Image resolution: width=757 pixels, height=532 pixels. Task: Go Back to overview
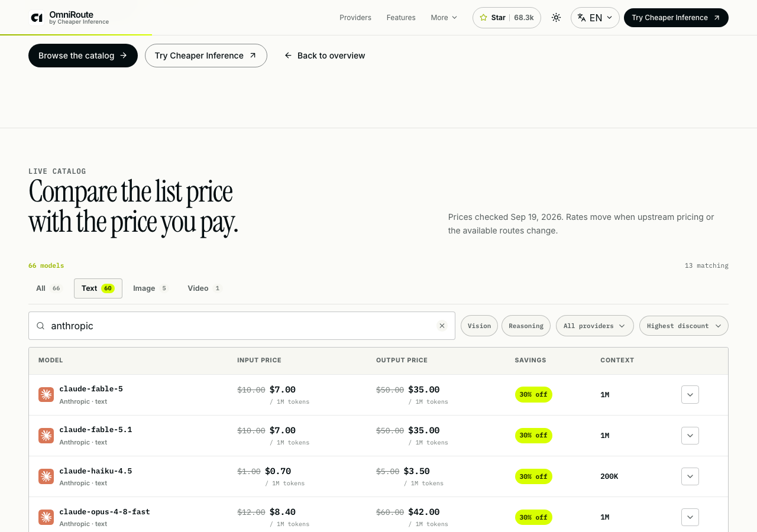325,56
